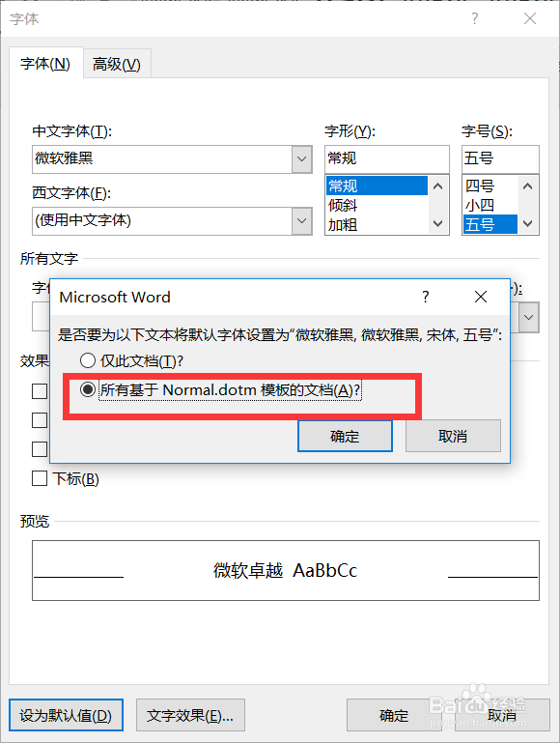Screen dimensions: 560x743
Task: Click 取消 at bottom of 字体 dialog
Action: (502, 715)
